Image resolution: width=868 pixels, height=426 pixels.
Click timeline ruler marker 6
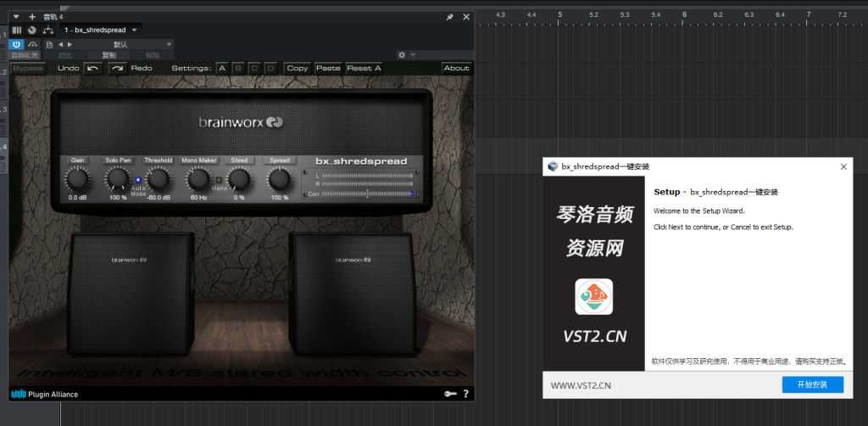[684, 14]
